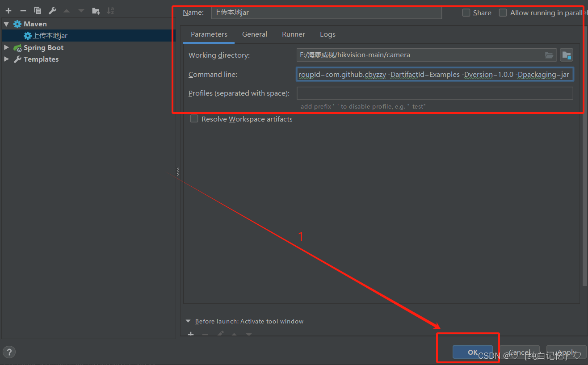Browse for working directory folder icon
The width and height of the screenshot is (588, 365).
[549, 55]
